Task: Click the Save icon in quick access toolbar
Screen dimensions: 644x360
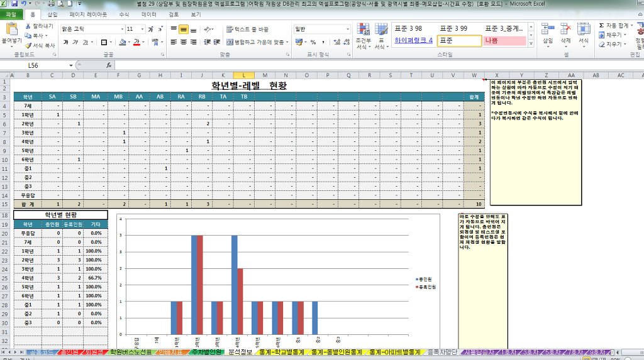Action: coord(15,4)
